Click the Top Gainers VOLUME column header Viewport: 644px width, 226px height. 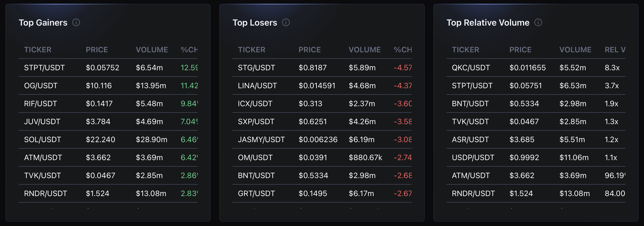pos(152,50)
